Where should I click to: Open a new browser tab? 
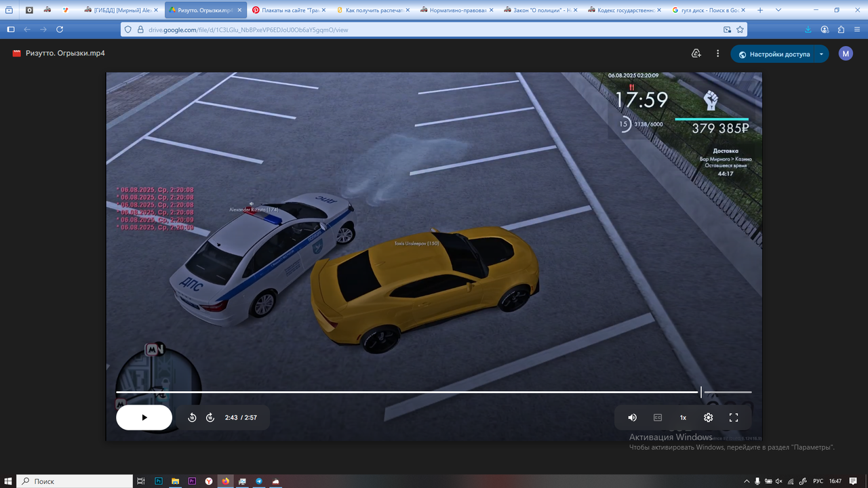coord(759,10)
